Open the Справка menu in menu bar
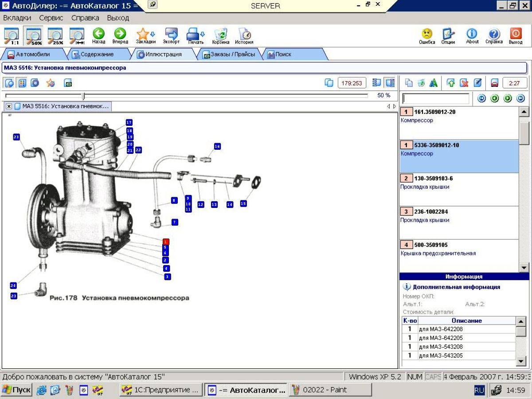 (85, 18)
